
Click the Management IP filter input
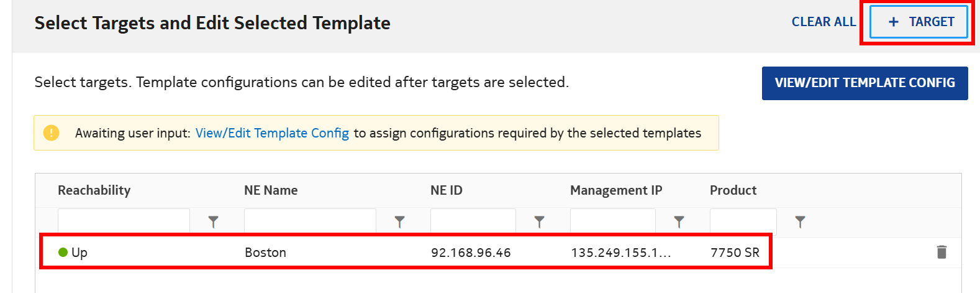point(612,221)
